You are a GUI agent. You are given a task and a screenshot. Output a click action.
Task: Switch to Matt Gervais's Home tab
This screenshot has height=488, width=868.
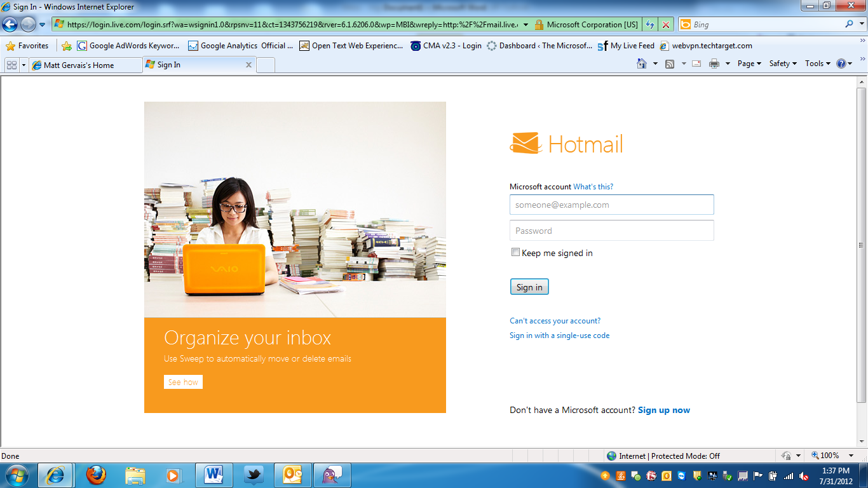(x=85, y=65)
